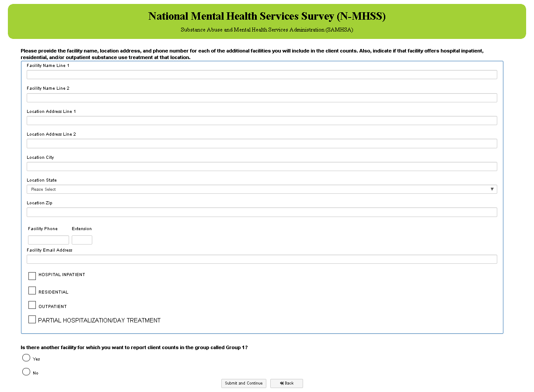Click the National Mental Health Services Survey heading
This screenshot has width=534, height=392.
267,17
